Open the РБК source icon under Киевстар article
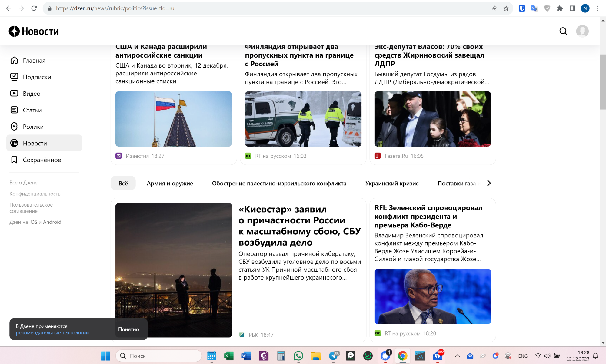This screenshot has width=606, height=364. pyautogui.click(x=242, y=335)
